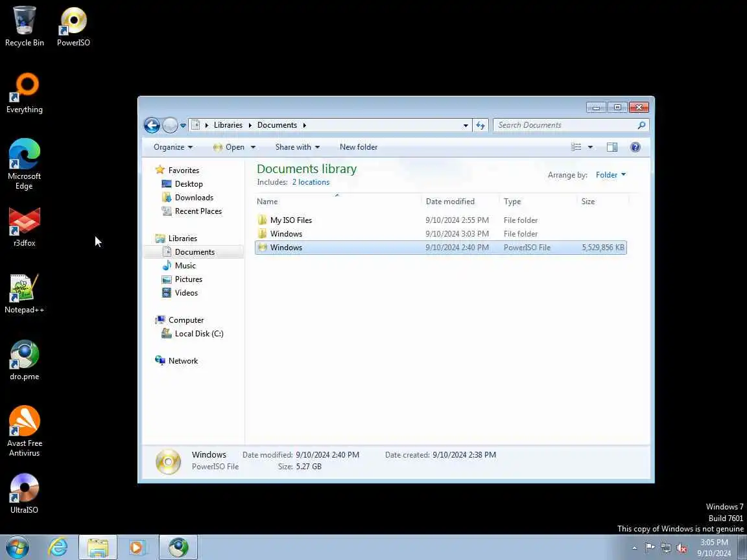747x560 pixels.
Task: Click the search magnifier icon
Action: (641, 125)
